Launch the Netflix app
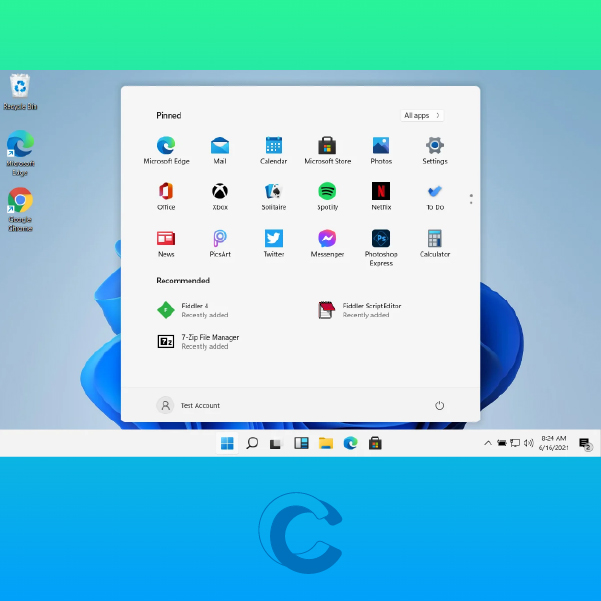 [381, 196]
